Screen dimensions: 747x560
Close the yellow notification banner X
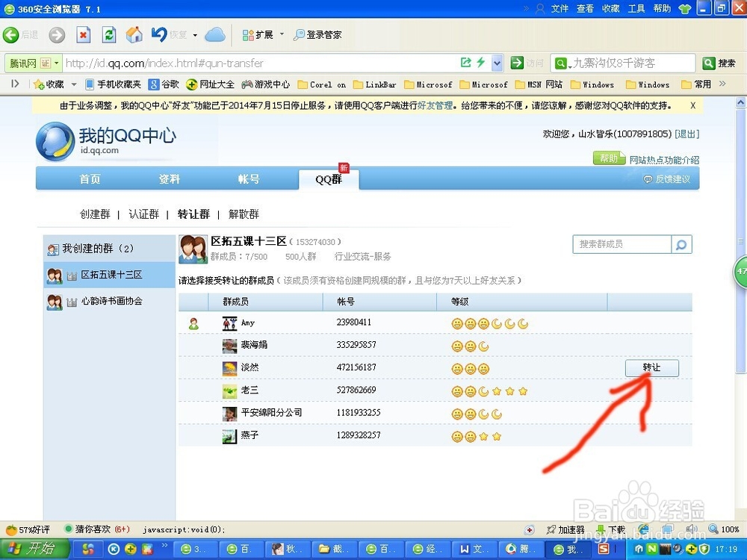pos(692,106)
